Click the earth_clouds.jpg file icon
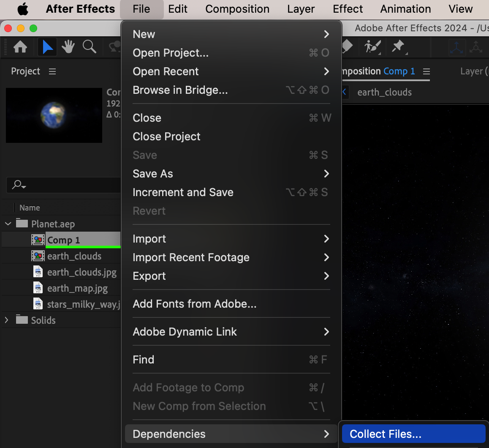 [38, 272]
